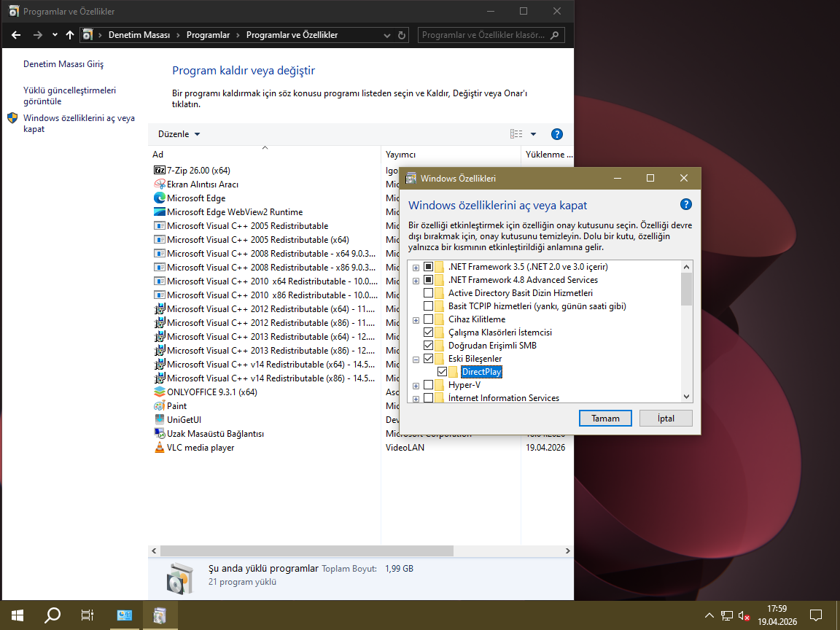Viewport: 840px width, 630px height.
Task: Go forward with the forward arrow
Action: point(37,35)
